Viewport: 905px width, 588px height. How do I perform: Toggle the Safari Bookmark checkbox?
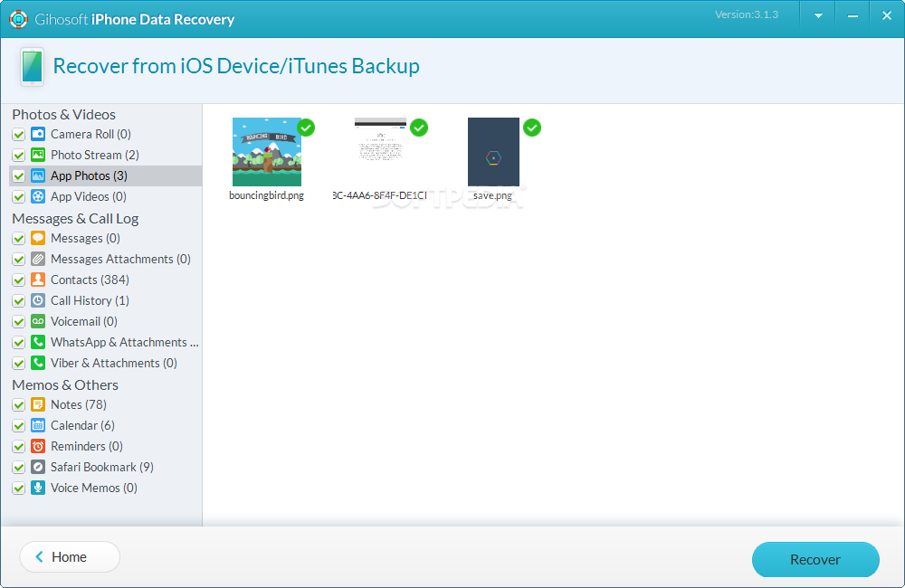point(18,467)
